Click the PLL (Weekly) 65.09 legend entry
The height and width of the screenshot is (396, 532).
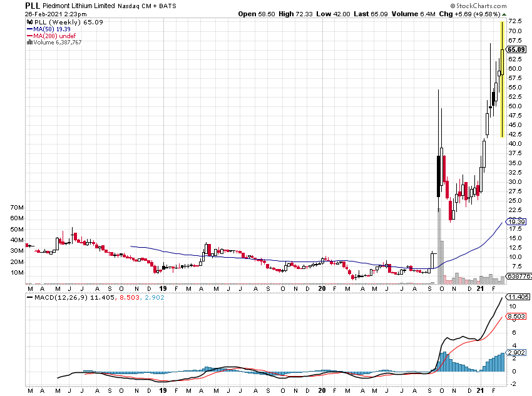(69, 22)
